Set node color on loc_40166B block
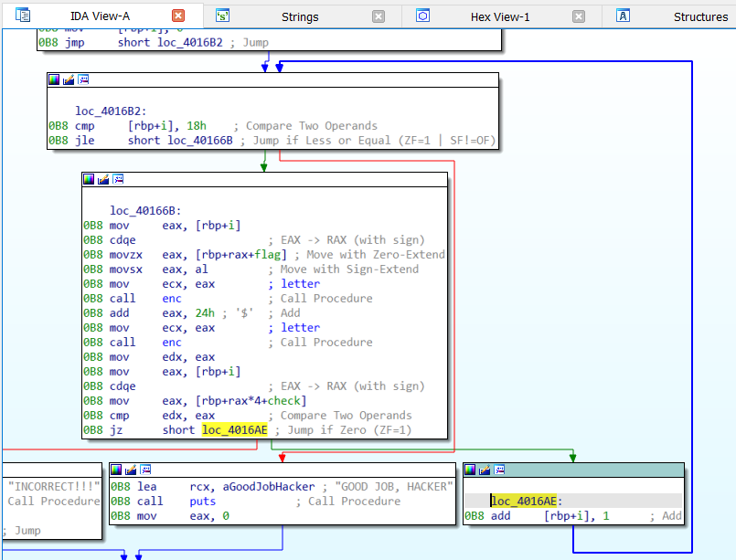The width and height of the screenshot is (736, 560). point(90,179)
